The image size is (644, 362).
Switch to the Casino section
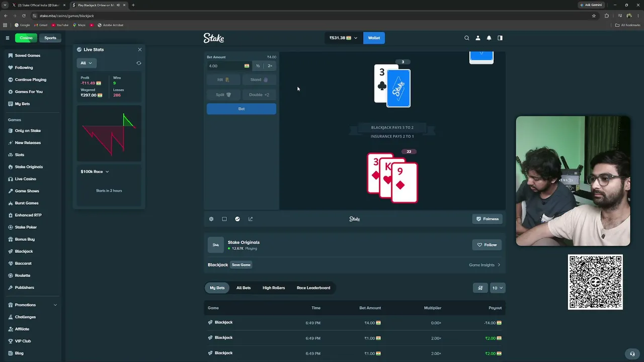click(x=26, y=38)
